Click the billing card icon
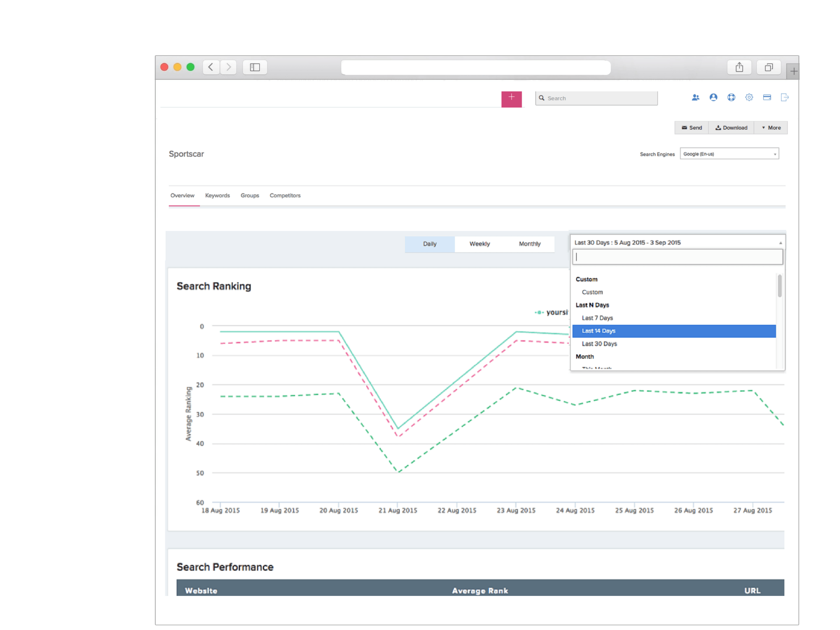Screen dimensions: 840x630 [x=767, y=98]
